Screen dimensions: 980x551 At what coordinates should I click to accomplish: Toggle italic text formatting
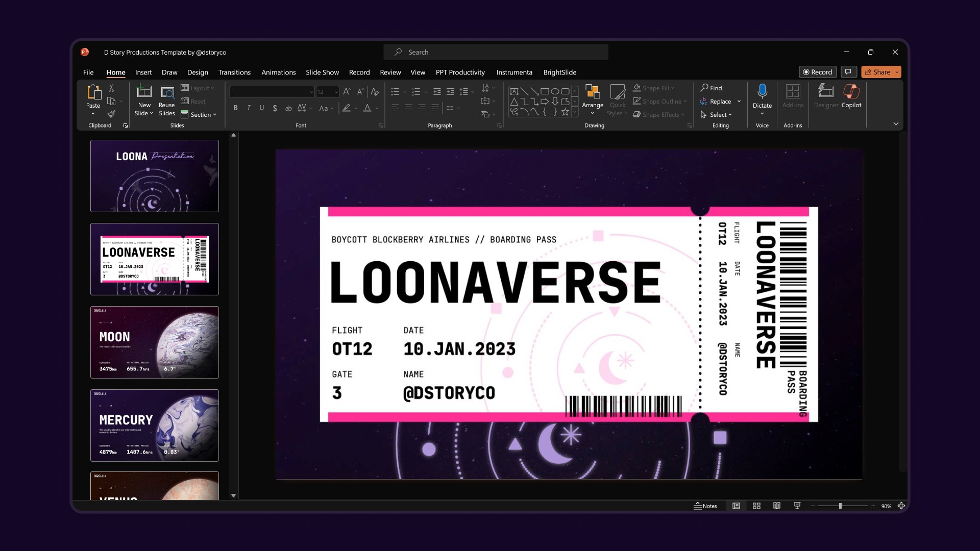(x=249, y=108)
